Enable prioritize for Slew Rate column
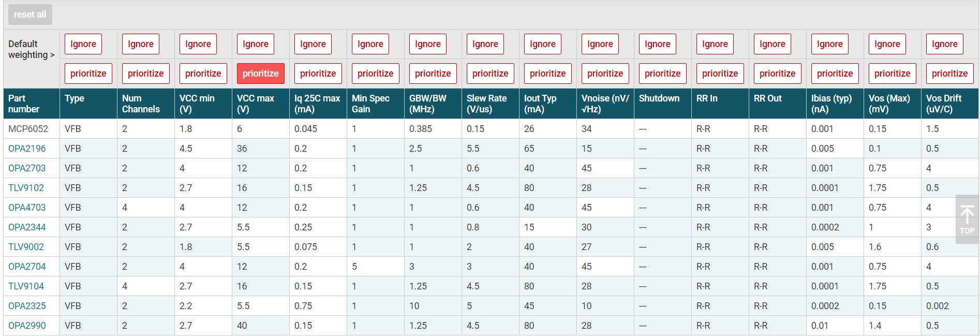980x336 pixels. pyautogui.click(x=490, y=74)
